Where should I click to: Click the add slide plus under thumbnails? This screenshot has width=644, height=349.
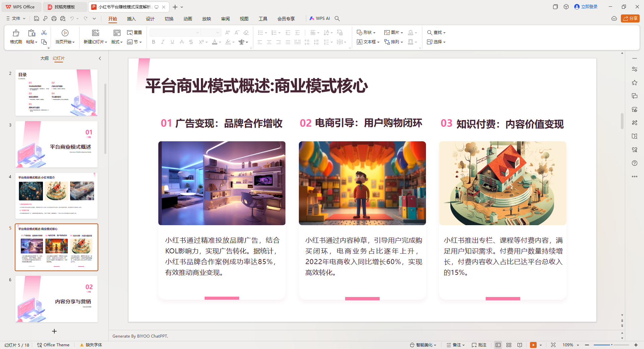[x=54, y=331]
